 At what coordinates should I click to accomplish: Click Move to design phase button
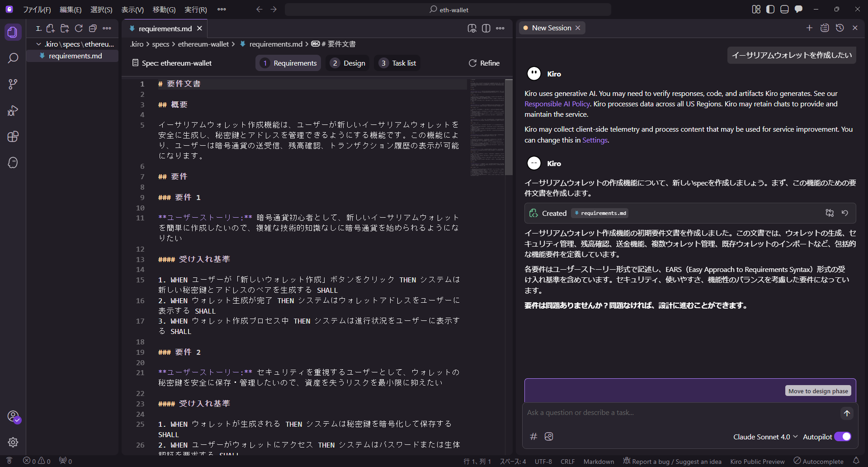[x=818, y=391]
